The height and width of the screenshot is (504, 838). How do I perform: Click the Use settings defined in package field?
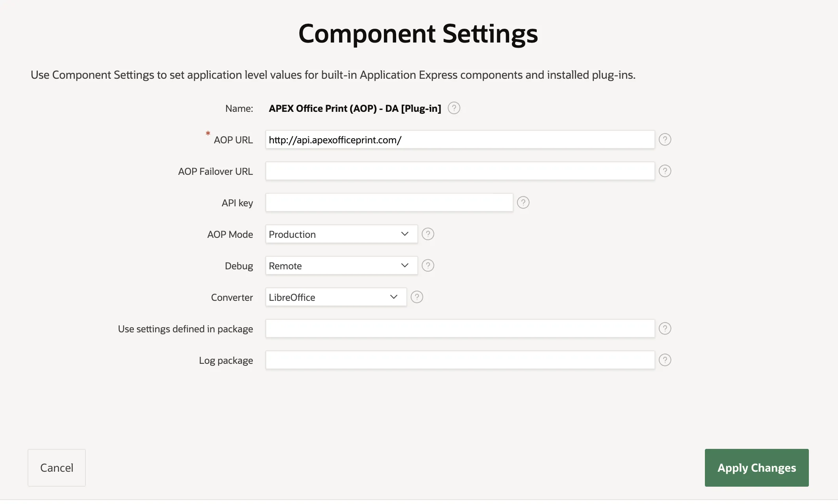tap(460, 328)
